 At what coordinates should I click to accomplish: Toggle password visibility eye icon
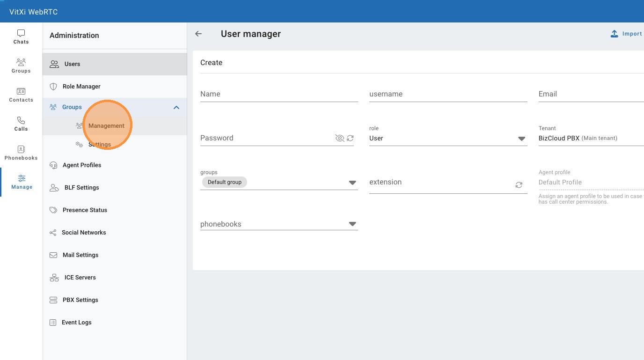[340, 138]
